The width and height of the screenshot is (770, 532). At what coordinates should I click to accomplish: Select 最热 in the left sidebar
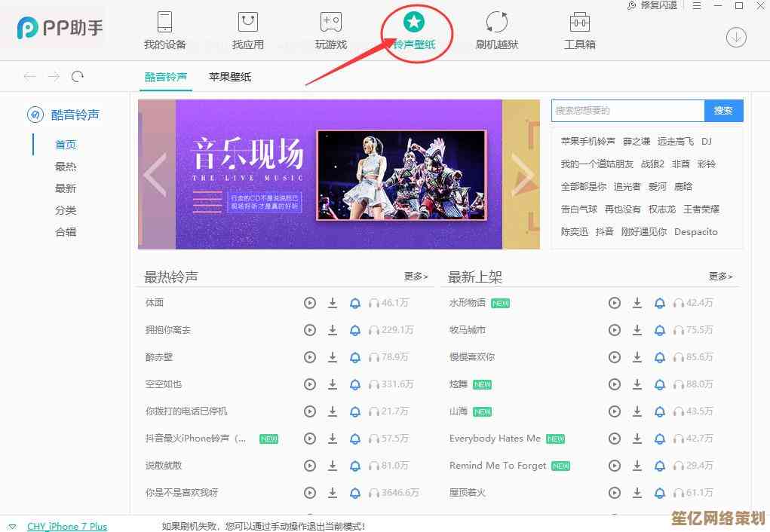coord(66,167)
